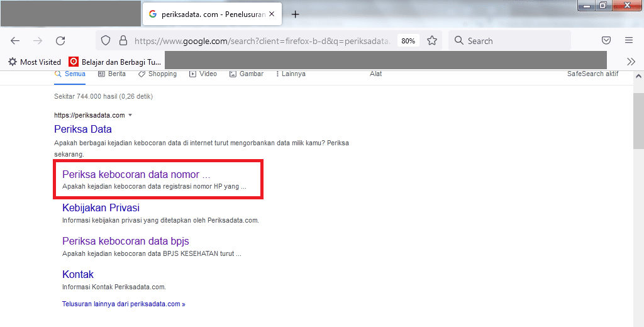Click Telusuran lainnya dari periksadata.com link
This screenshot has width=644, height=327.
pyautogui.click(x=124, y=304)
